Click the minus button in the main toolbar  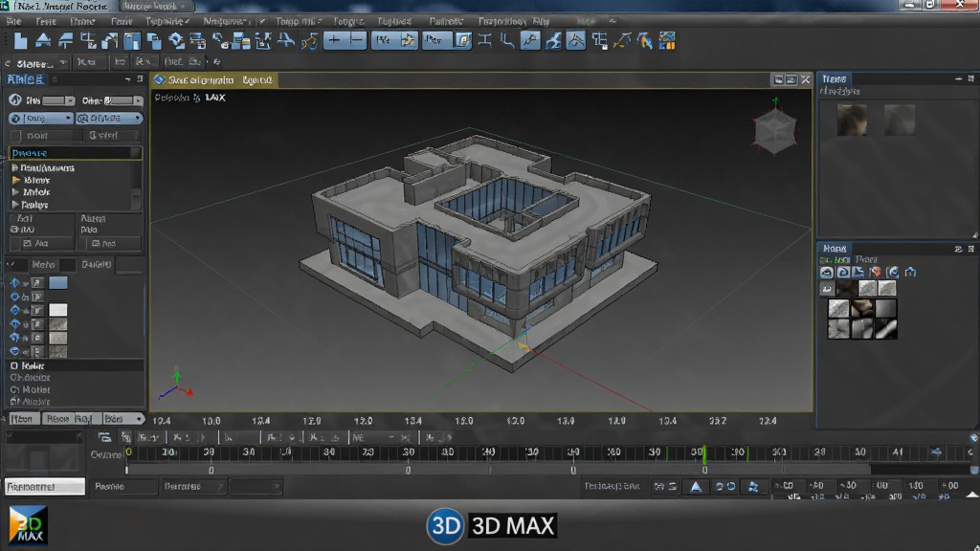(356, 41)
